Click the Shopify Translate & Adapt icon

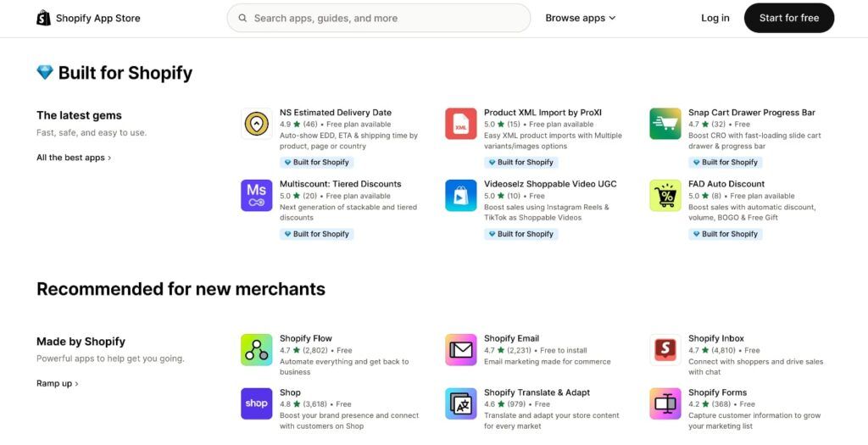pos(460,403)
